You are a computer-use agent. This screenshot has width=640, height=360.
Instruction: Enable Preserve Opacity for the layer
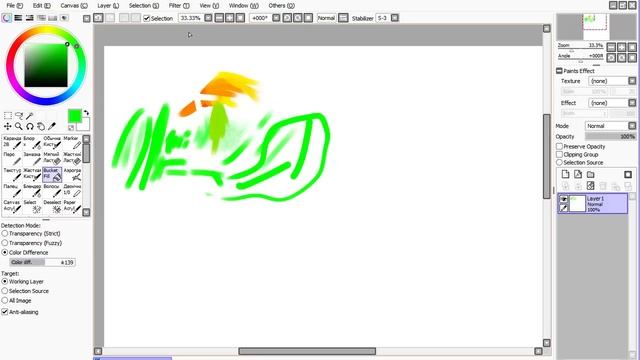coord(560,146)
